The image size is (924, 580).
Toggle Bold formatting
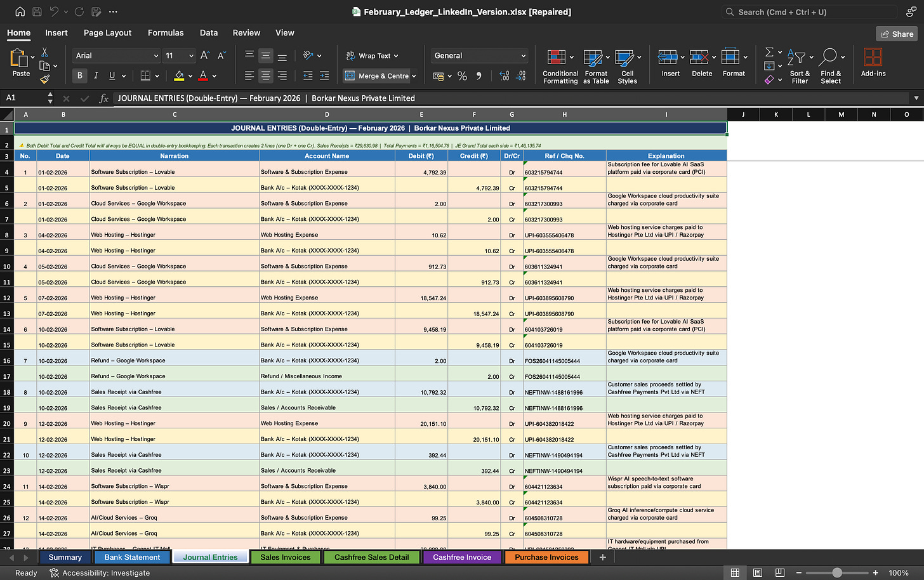click(x=80, y=76)
